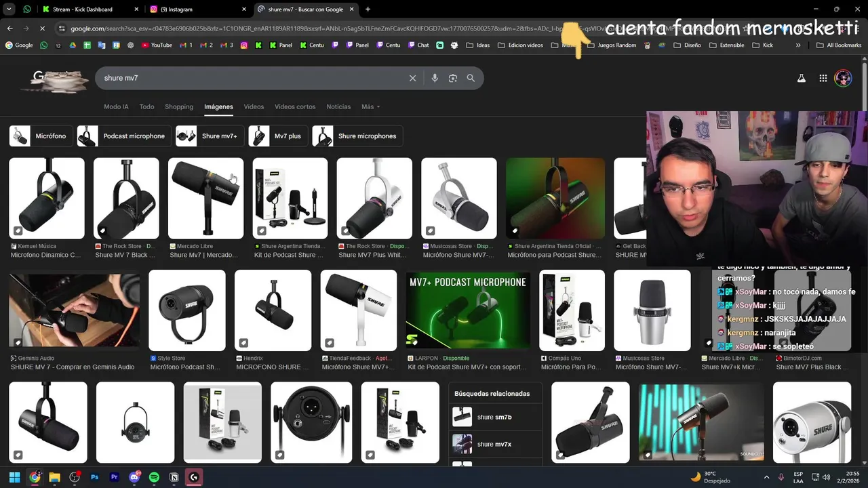
Task: Go back with browser back arrow
Action: 9,28
